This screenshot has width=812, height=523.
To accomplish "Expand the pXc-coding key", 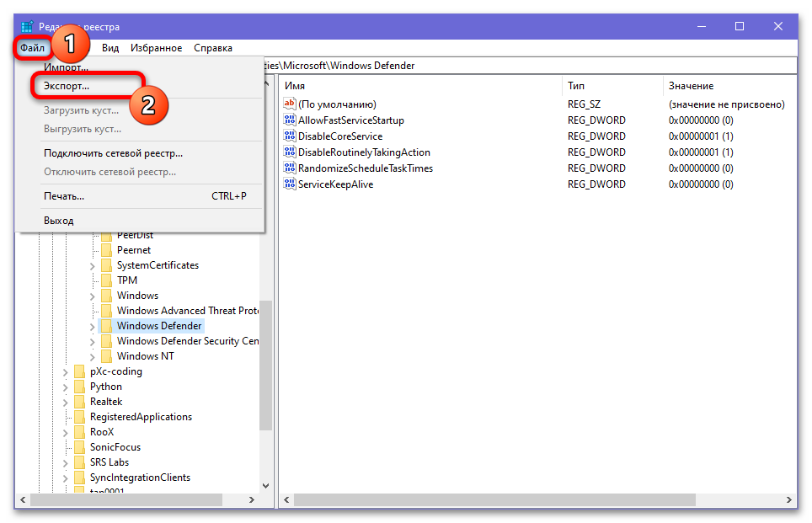I will coord(65,372).
